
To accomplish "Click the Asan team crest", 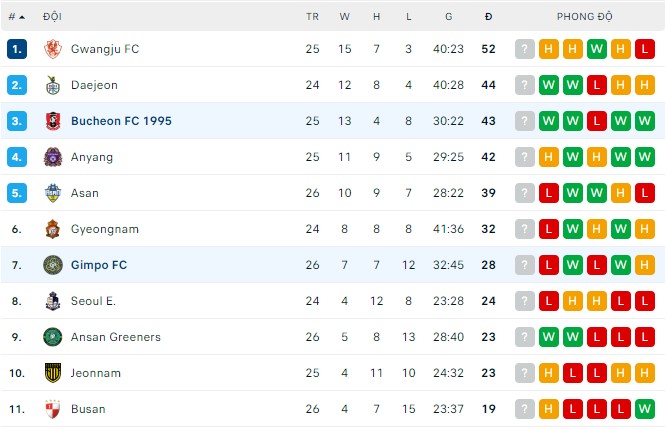I will pos(53,193).
